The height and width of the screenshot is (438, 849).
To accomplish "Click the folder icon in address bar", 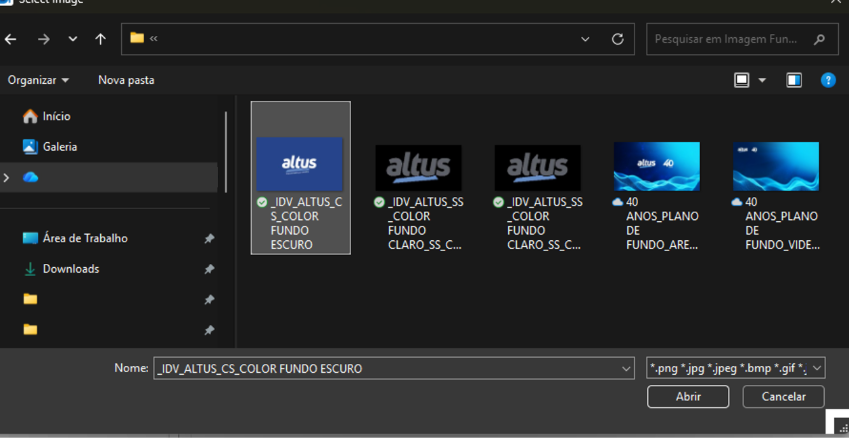I will tap(137, 38).
